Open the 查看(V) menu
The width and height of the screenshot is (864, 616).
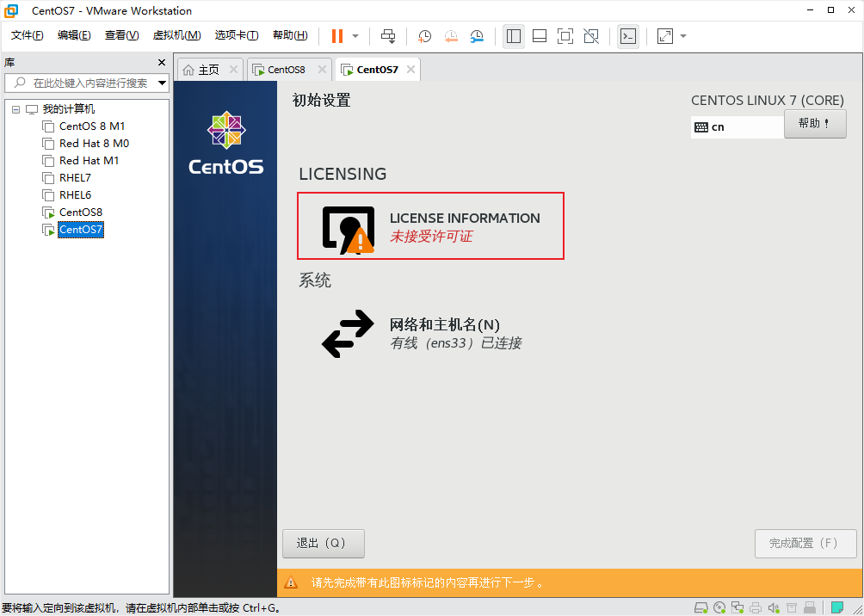[x=122, y=35]
